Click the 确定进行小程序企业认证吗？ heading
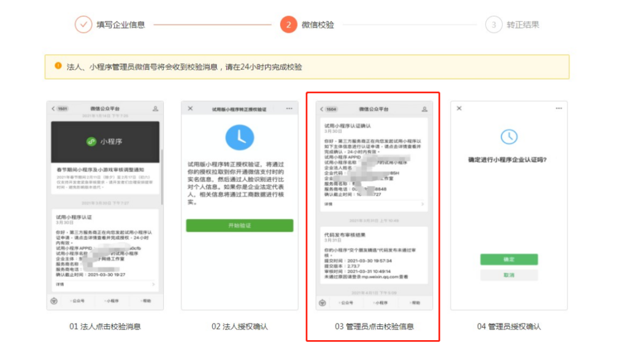Image resolution: width=628 pixels, height=364 pixels. (x=507, y=159)
